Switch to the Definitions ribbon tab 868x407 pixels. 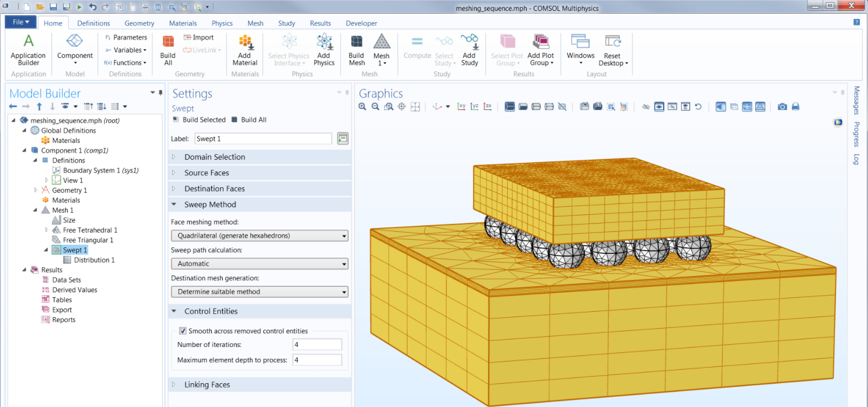coord(93,23)
